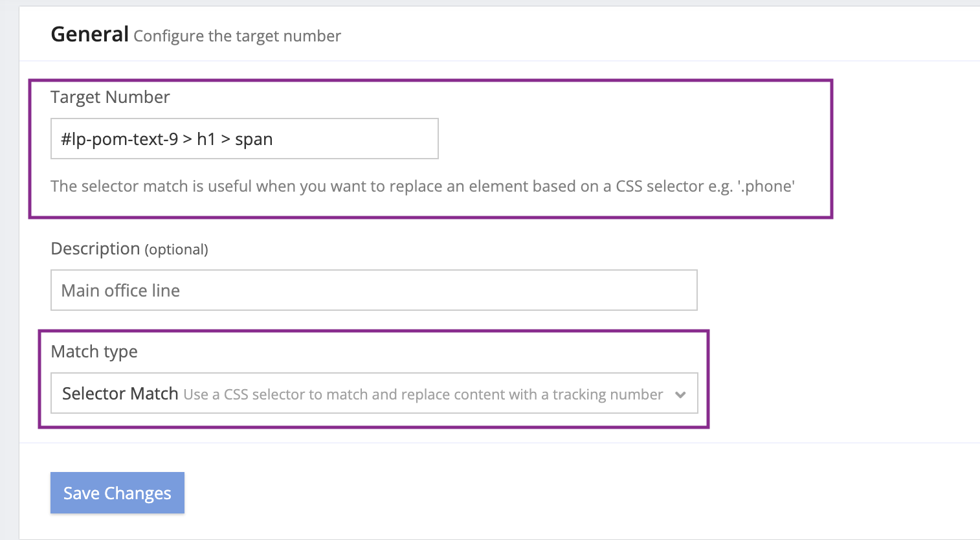Viewport: 980px width, 540px height.
Task: Click the 'Match type' label
Action: [x=94, y=352]
